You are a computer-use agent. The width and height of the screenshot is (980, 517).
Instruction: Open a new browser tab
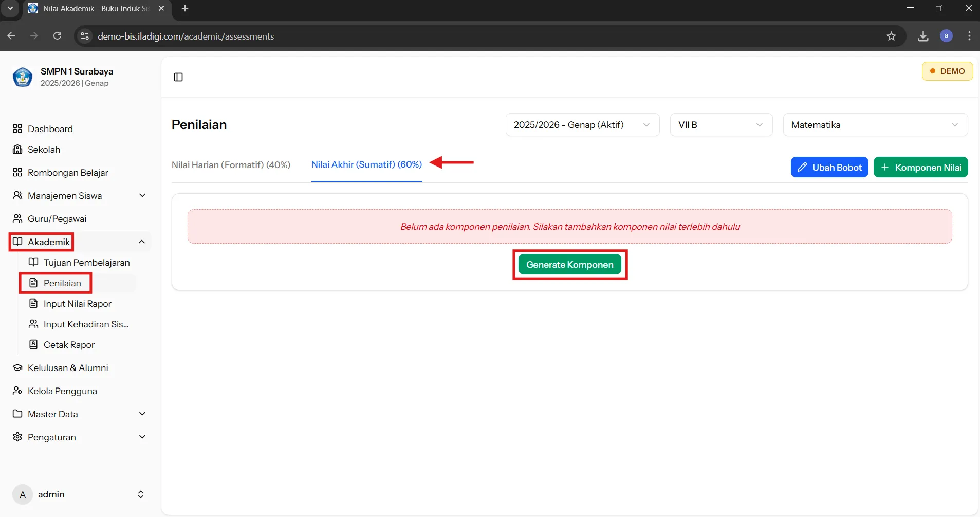pos(185,8)
